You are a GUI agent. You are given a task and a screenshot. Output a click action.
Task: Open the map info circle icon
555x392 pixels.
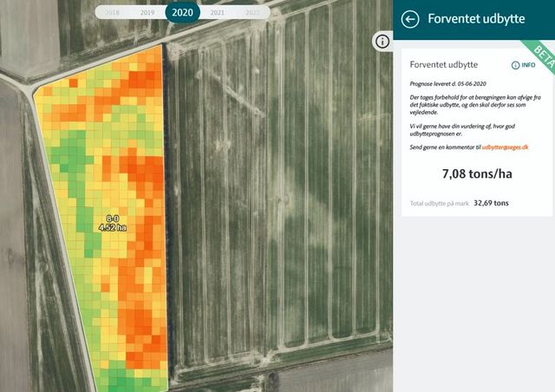382,41
